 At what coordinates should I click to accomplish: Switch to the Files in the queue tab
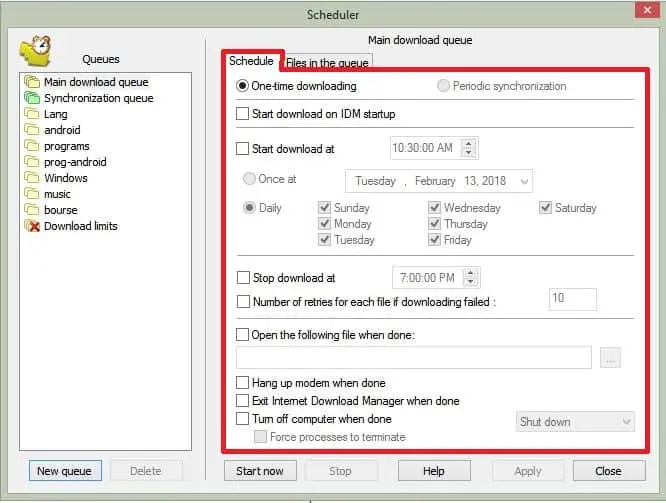coord(327,63)
